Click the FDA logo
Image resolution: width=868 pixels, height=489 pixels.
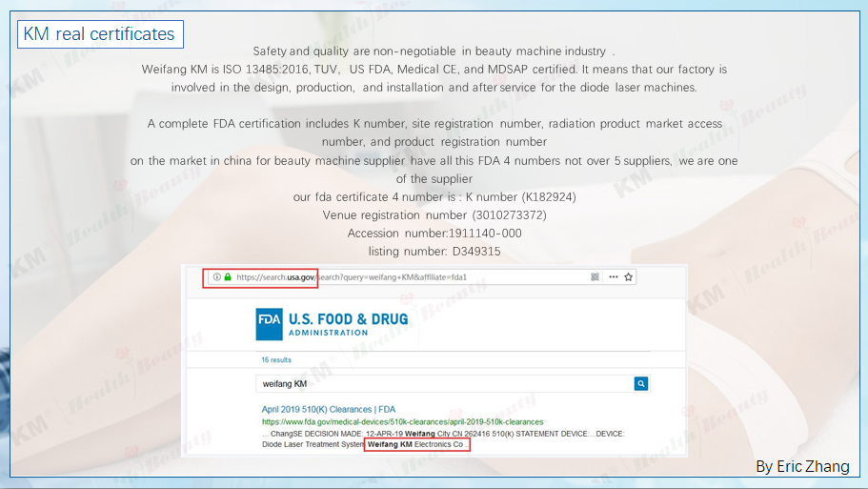click(x=269, y=324)
